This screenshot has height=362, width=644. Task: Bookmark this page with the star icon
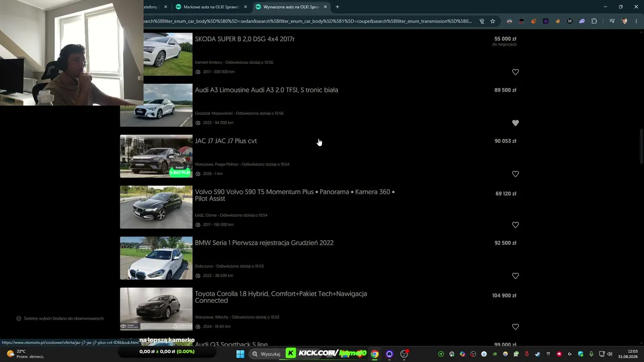493,21
